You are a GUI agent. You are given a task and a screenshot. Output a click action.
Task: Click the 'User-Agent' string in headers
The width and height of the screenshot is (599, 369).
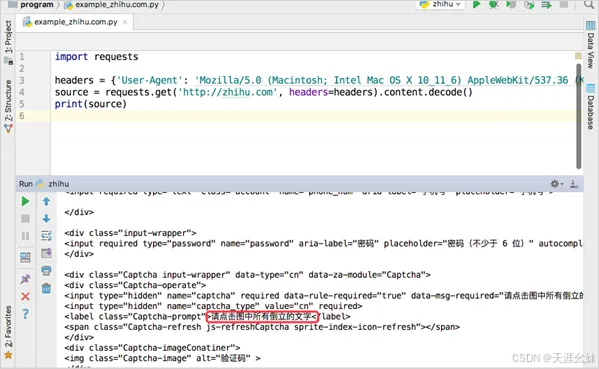pos(149,80)
